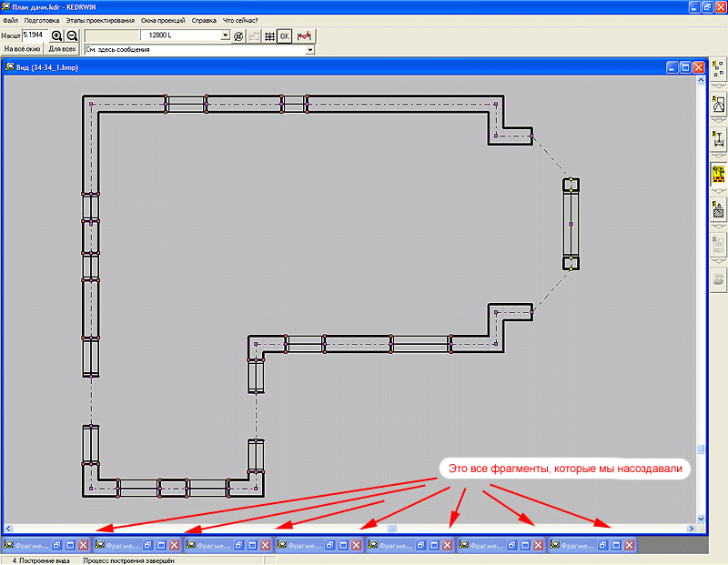Click the crossed circle icon beside 12000 L
The width and height of the screenshot is (728, 565).
(238, 36)
